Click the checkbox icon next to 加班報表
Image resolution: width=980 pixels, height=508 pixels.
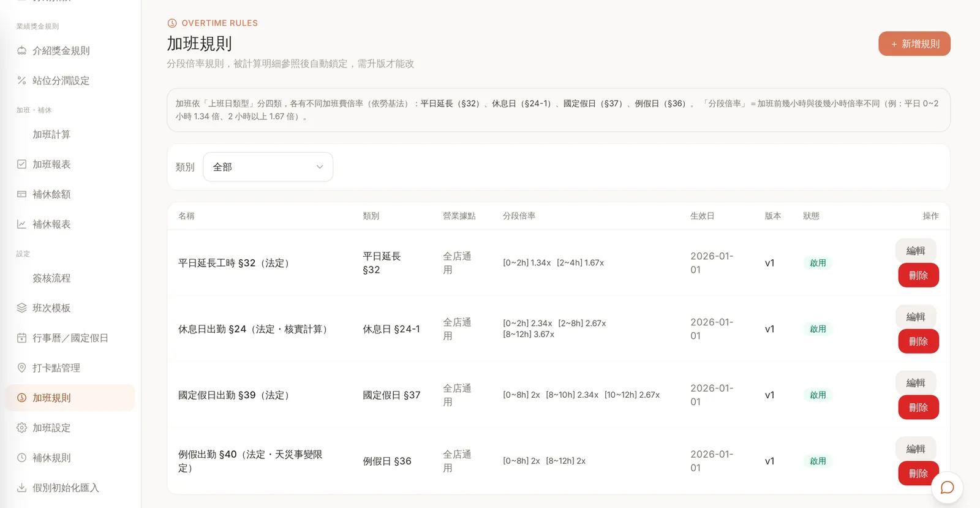coord(21,164)
